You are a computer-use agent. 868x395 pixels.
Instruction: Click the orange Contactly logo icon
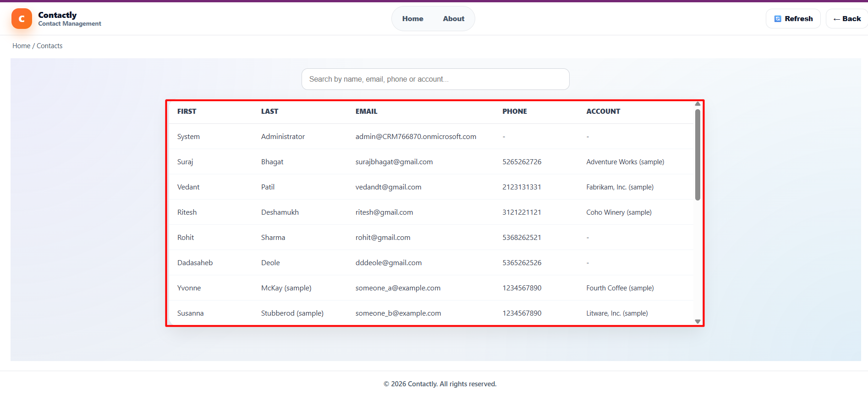[22, 19]
